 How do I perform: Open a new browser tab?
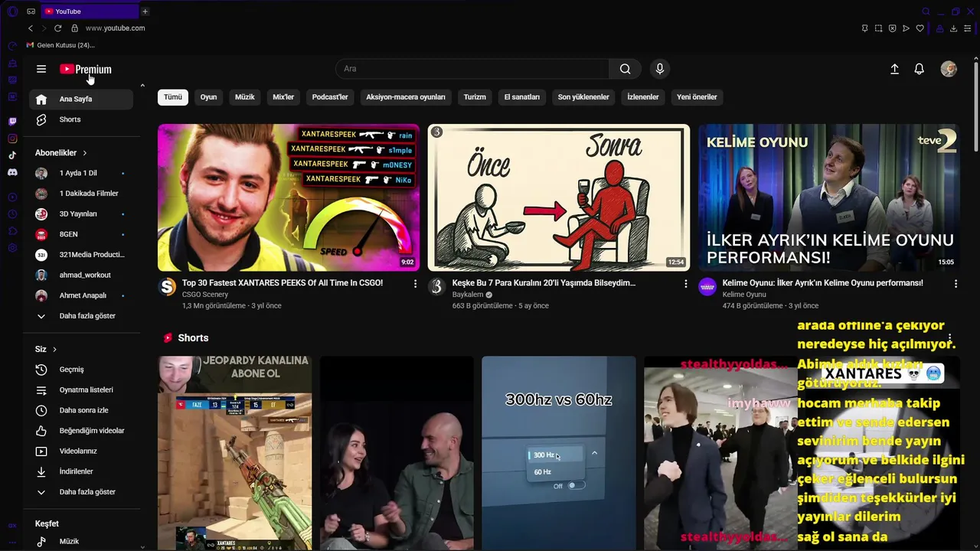145,11
